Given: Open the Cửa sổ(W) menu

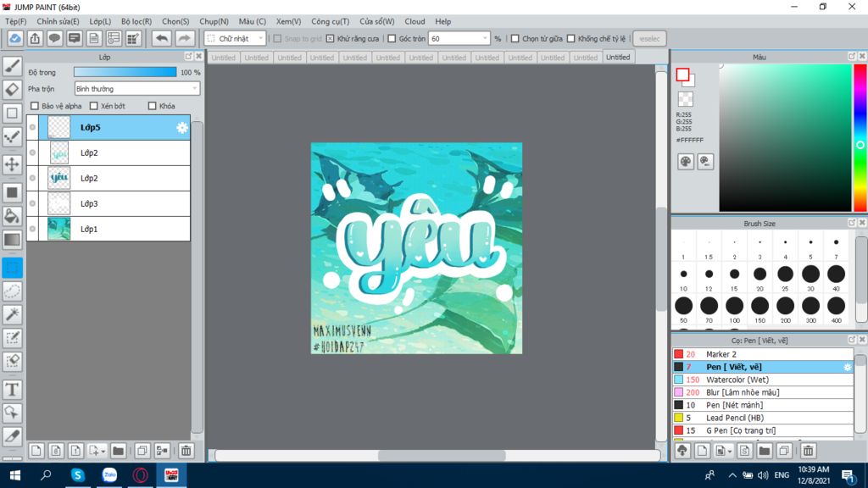Looking at the screenshot, I should (x=376, y=21).
